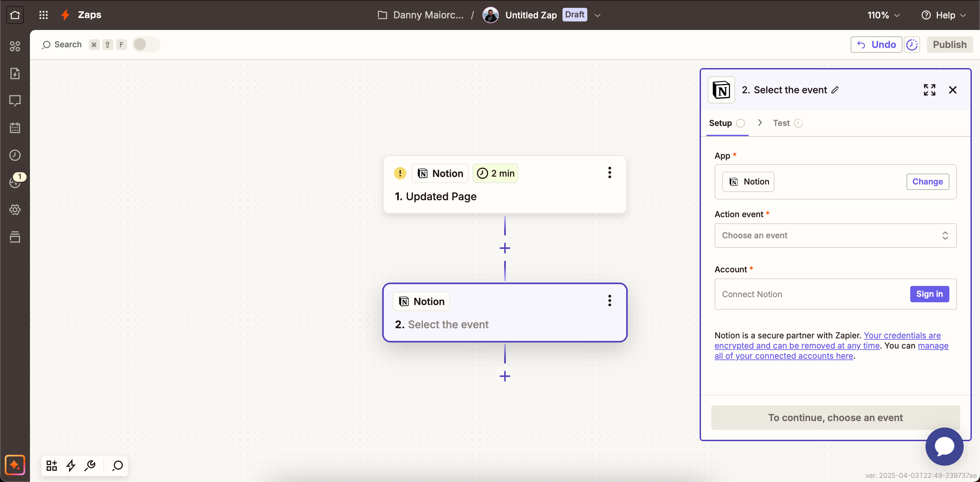Viewport: 980px width, 482px height.
Task: Select the 1. Updated Page step card
Action: [x=505, y=184]
